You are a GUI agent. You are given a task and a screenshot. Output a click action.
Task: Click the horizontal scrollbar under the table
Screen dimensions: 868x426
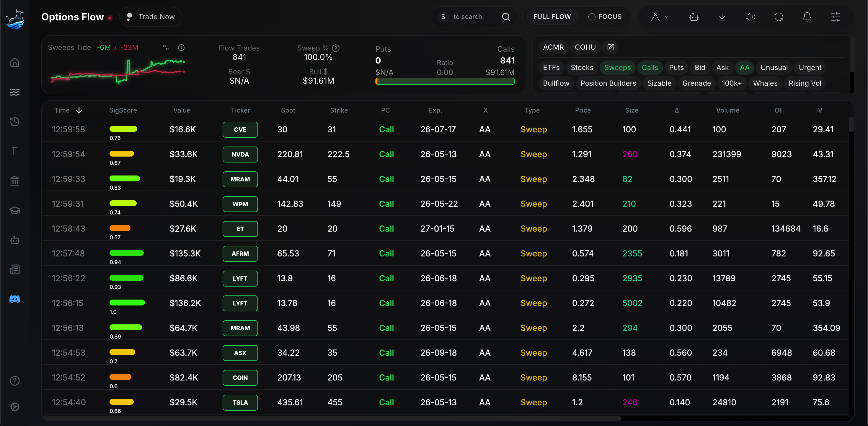pos(332,419)
